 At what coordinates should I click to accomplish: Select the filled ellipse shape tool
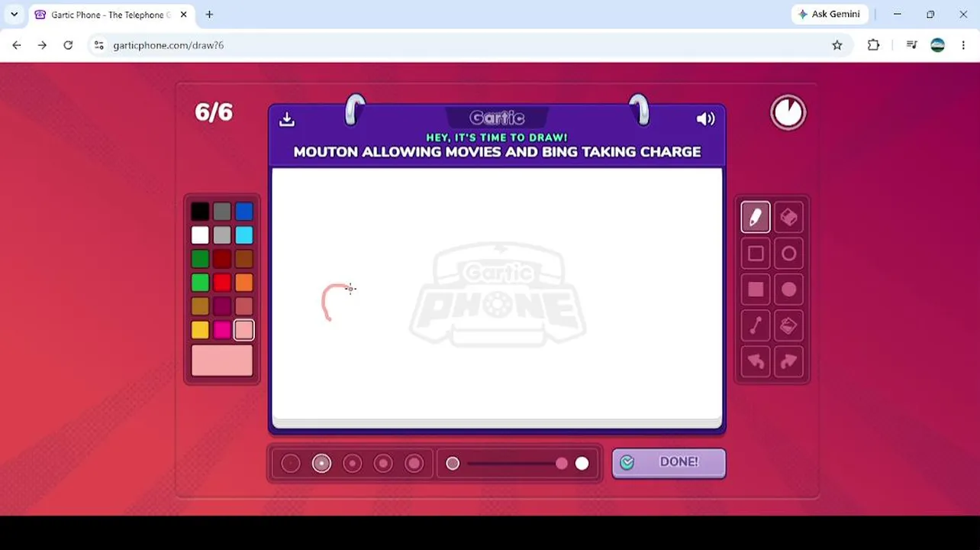[x=788, y=290]
